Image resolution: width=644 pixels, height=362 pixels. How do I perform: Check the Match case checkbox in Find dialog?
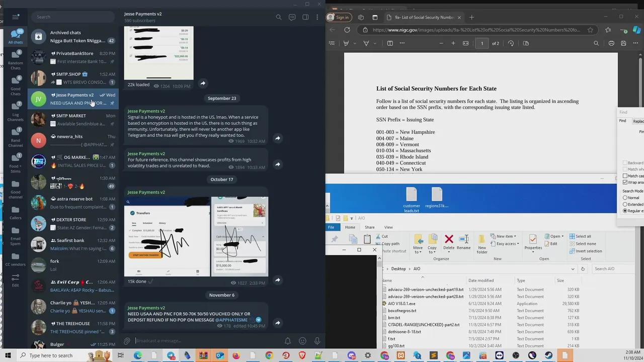(x=625, y=176)
